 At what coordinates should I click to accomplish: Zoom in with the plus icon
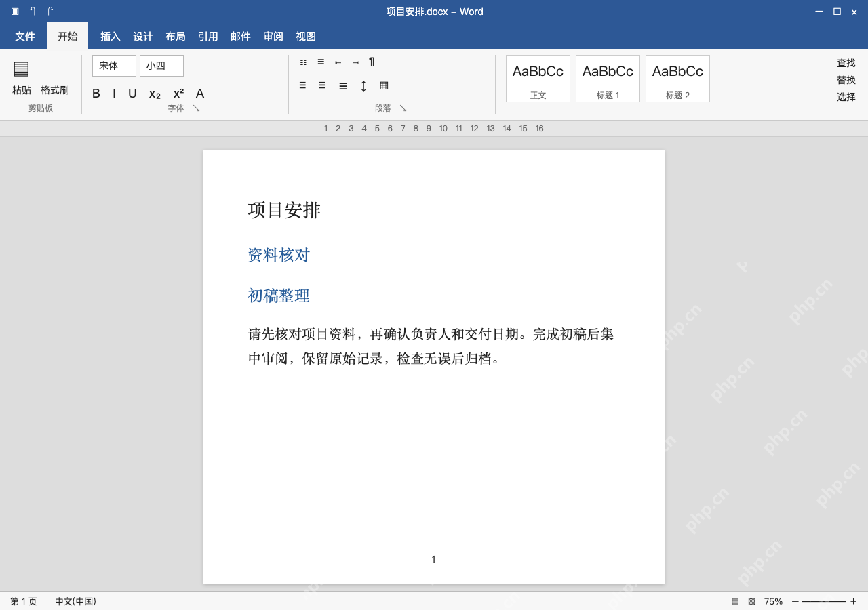853,601
